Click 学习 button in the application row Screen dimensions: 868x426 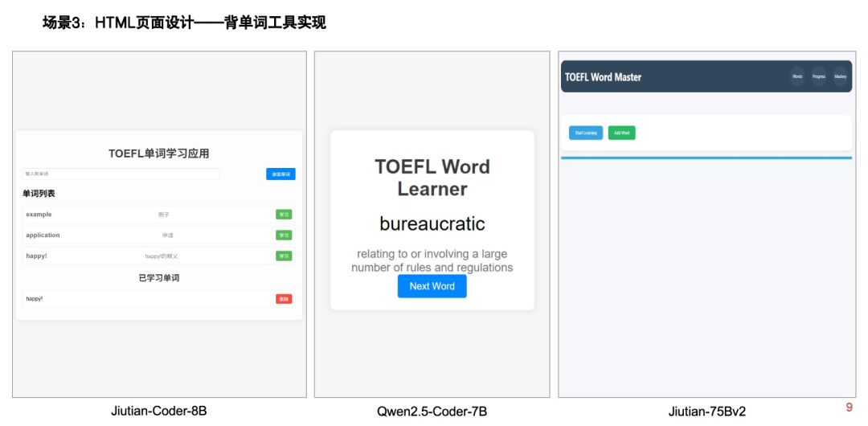(284, 236)
